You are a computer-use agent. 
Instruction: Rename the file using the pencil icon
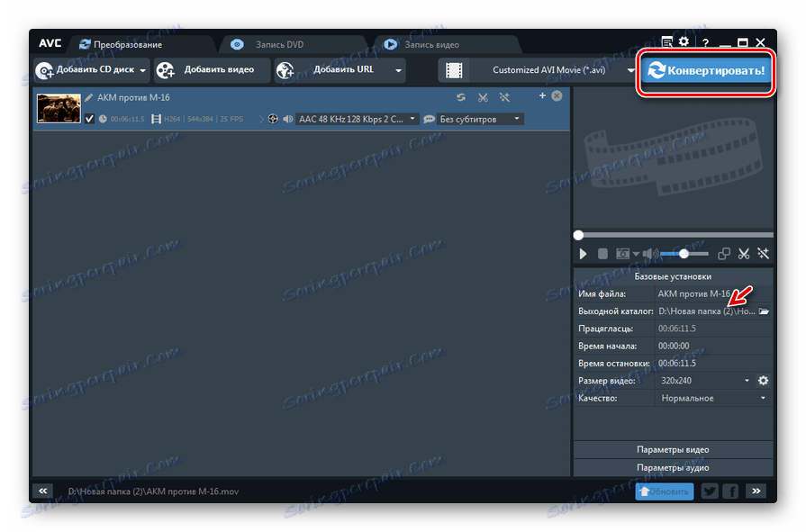tap(89, 97)
